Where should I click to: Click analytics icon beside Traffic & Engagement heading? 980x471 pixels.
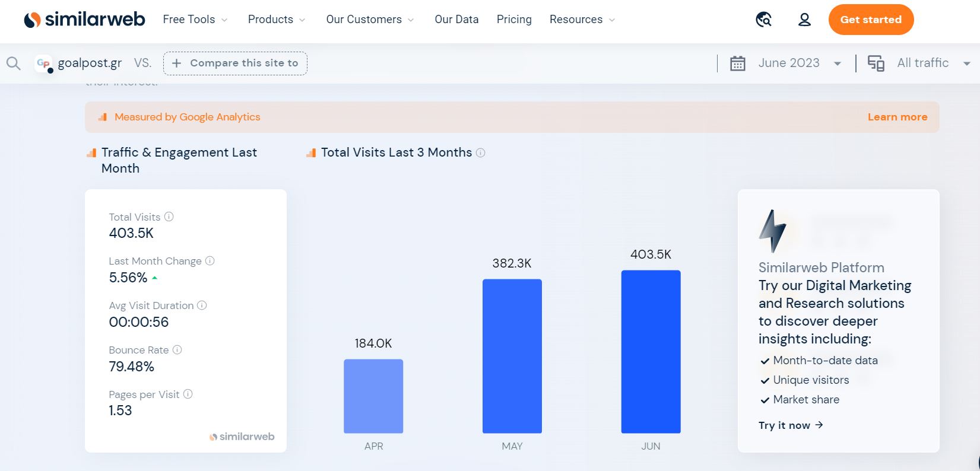coord(91,152)
